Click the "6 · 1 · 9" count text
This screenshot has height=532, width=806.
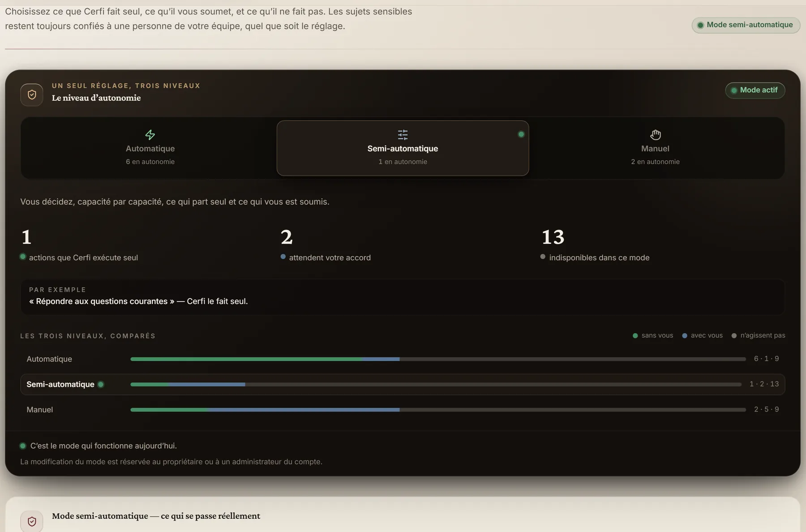(766, 359)
